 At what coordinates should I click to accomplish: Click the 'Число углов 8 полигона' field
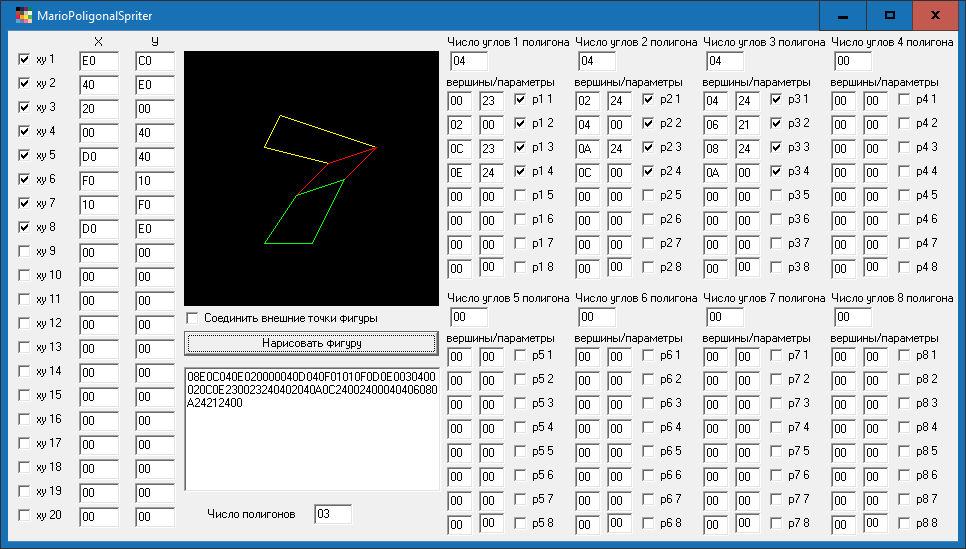point(853,317)
